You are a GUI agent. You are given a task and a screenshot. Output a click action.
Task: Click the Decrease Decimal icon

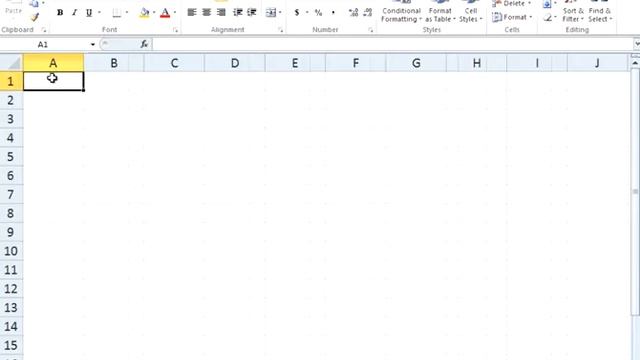click(x=368, y=13)
